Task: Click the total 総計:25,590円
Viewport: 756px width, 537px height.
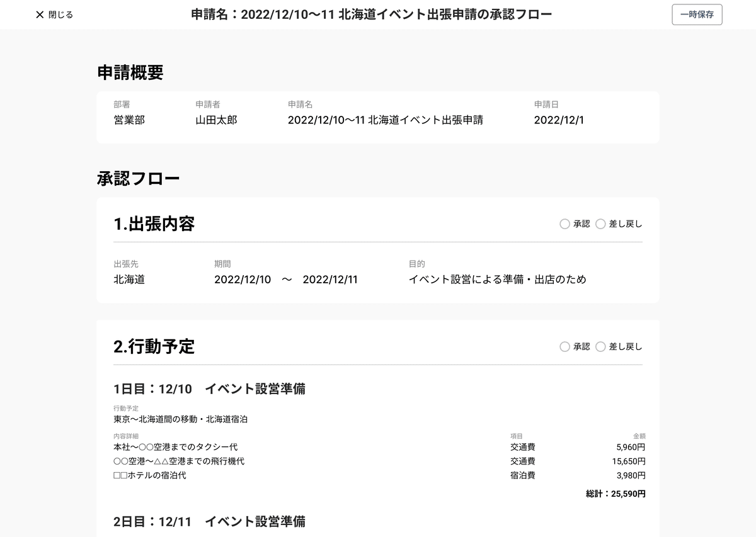Action: [615, 494]
